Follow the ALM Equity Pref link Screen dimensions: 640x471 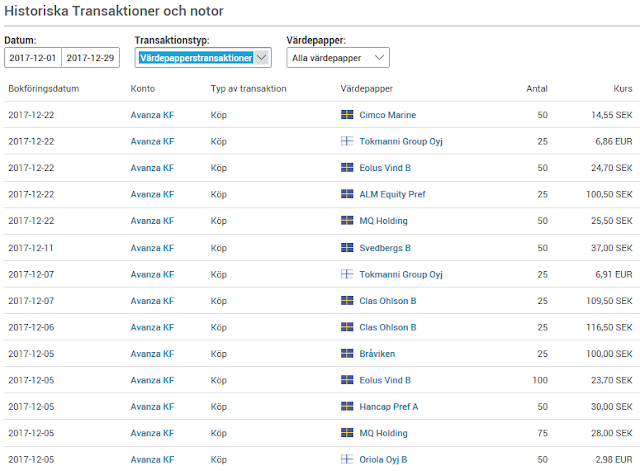tap(392, 194)
